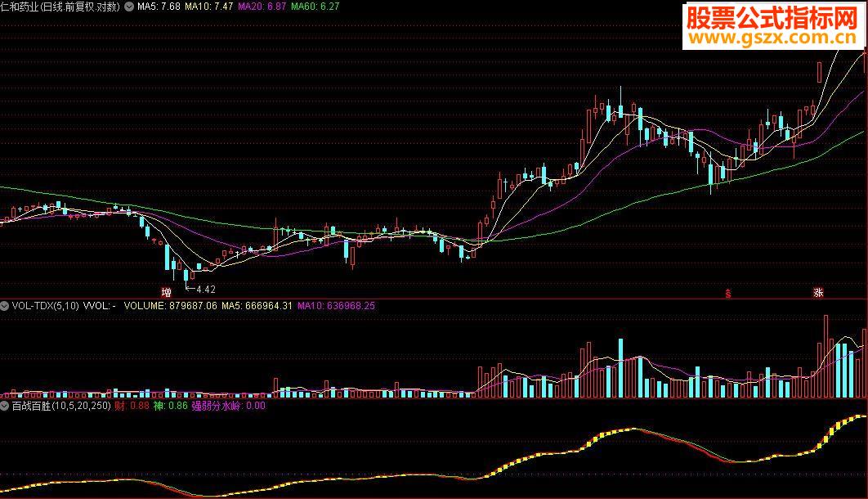Click the volume MA5: 666964.31 label
This screenshot has height=499, width=868.
(x=257, y=306)
